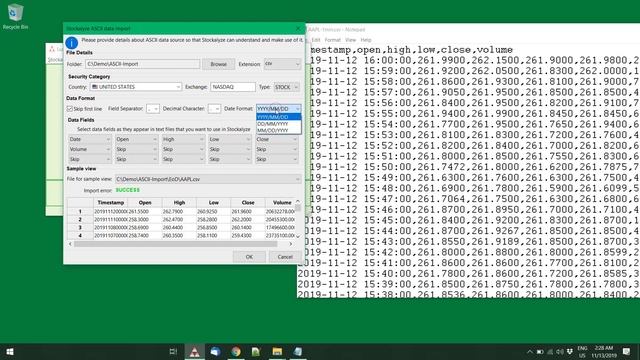Close the Stockalyze ASCII data import dialog

[298, 29]
